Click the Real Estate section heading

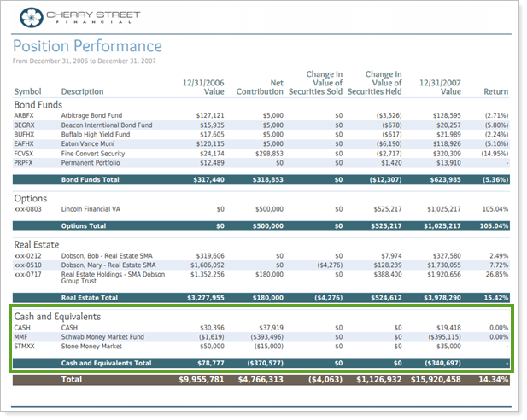(x=38, y=244)
